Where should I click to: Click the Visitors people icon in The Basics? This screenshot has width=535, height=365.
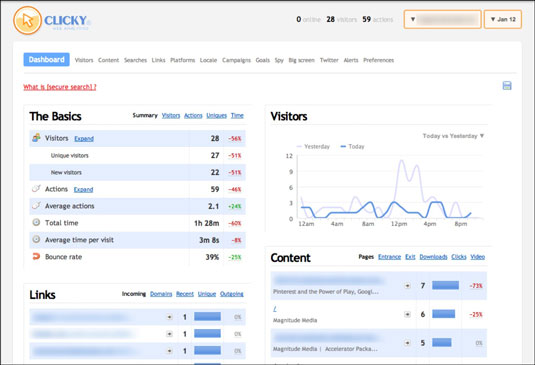(36, 138)
